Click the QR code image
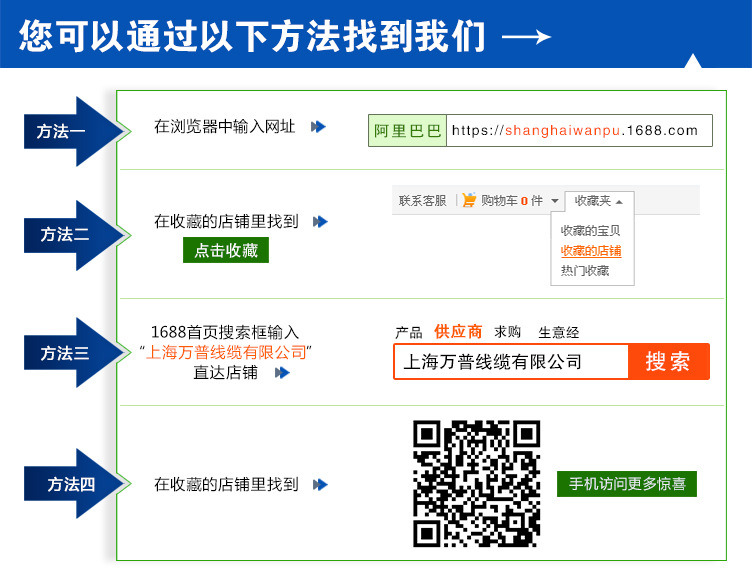752x571 pixels. tap(477, 484)
